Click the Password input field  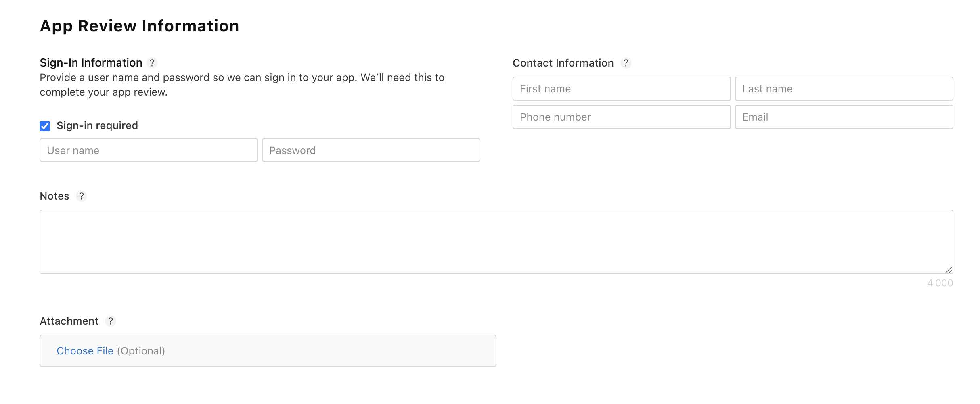[x=371, y=150]
